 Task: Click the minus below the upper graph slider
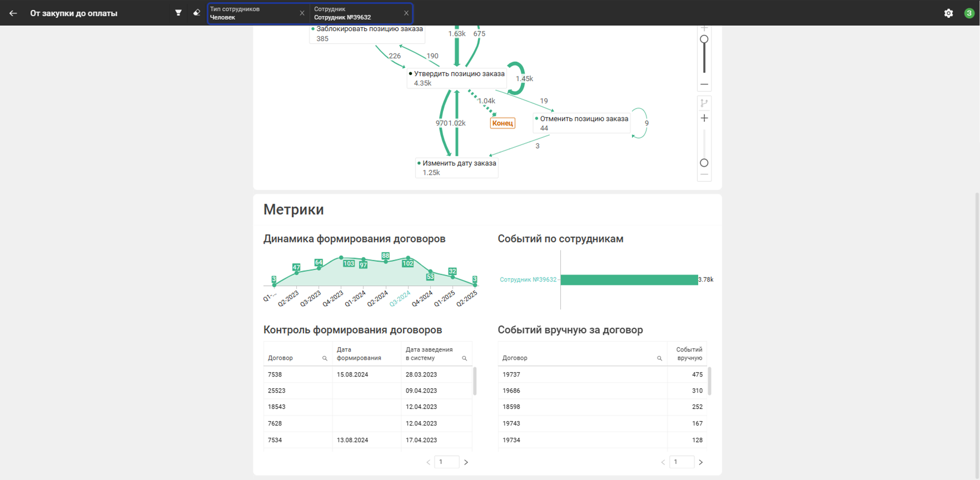pos(704,85)
